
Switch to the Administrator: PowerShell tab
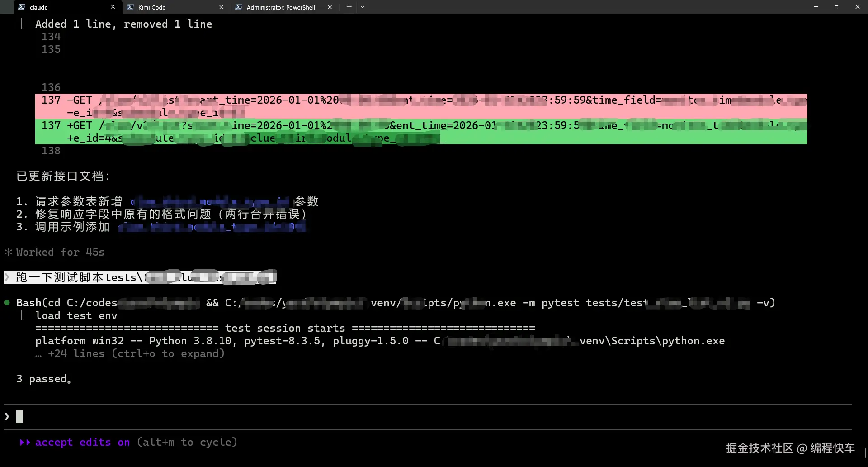280,7
